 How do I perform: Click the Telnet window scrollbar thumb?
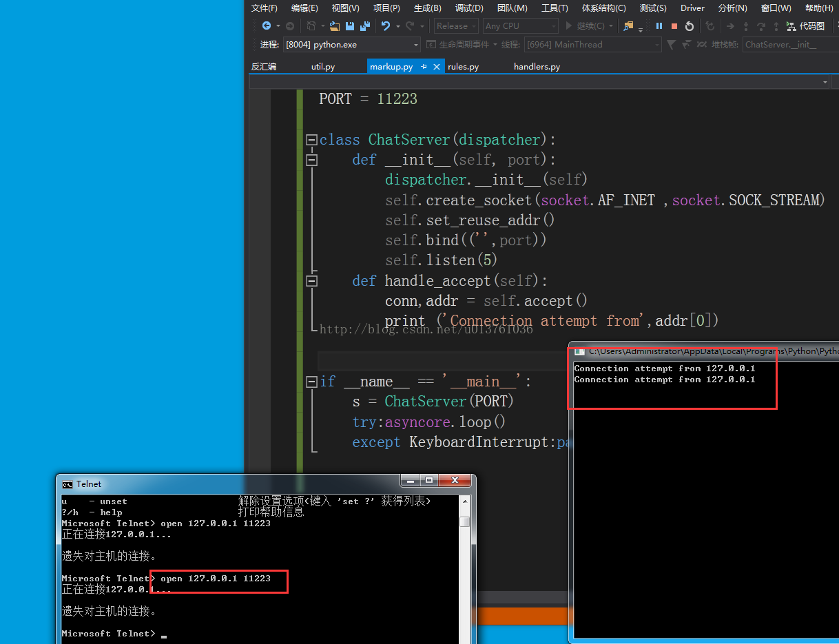pyautogui.click(x=464, y=521)
